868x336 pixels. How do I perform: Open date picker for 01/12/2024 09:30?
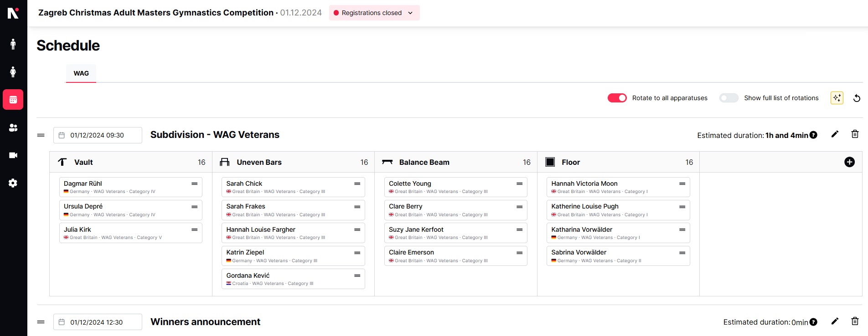pos(97,135)
